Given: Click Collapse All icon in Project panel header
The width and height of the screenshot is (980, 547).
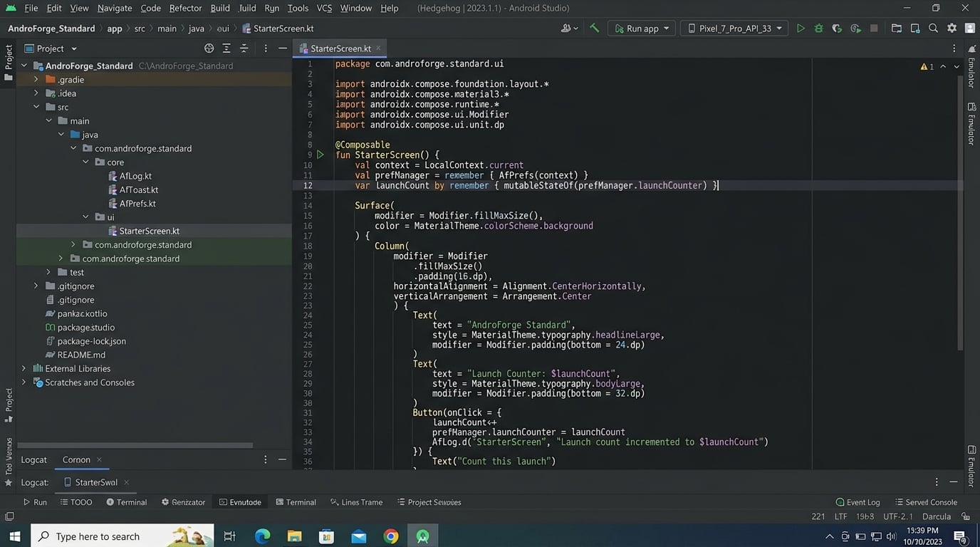Looking at the screenshot, I should [244, 48].
